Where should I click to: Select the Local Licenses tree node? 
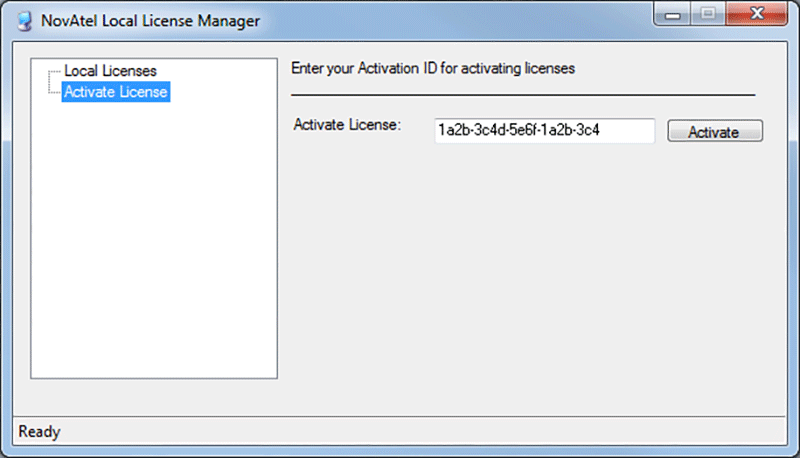click(x=110, y=71)
